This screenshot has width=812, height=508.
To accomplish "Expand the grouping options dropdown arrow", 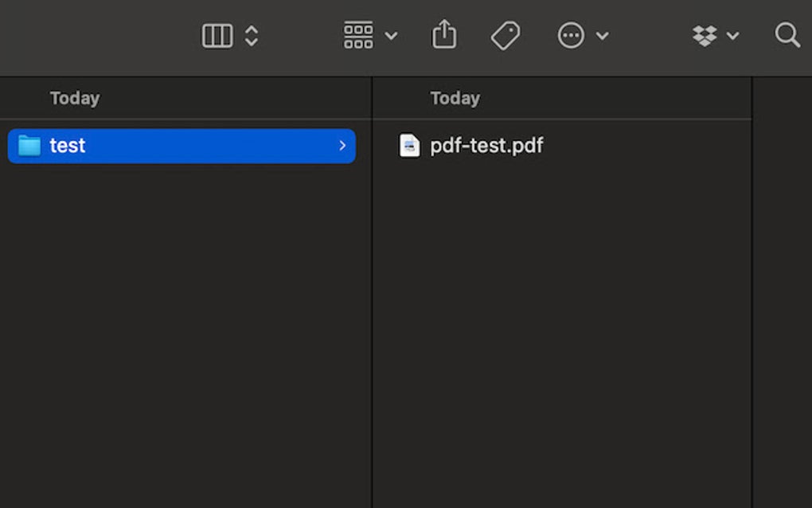I will (x=390, y=37).
